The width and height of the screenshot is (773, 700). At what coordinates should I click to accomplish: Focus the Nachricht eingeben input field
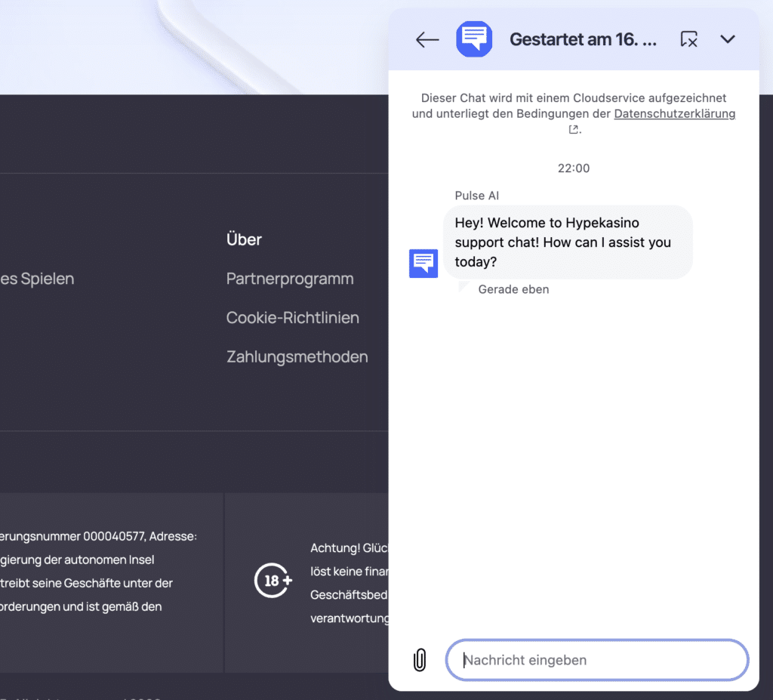point(596,659)
